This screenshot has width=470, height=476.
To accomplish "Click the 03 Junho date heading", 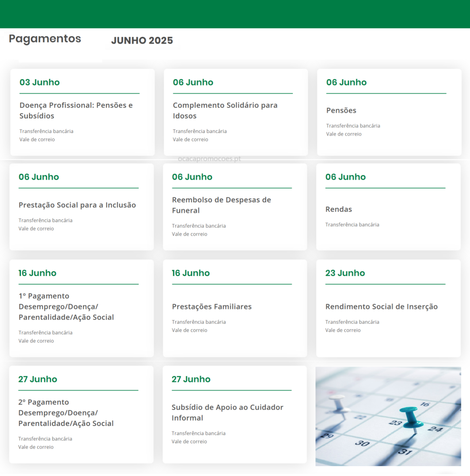I will pos(40,83).
